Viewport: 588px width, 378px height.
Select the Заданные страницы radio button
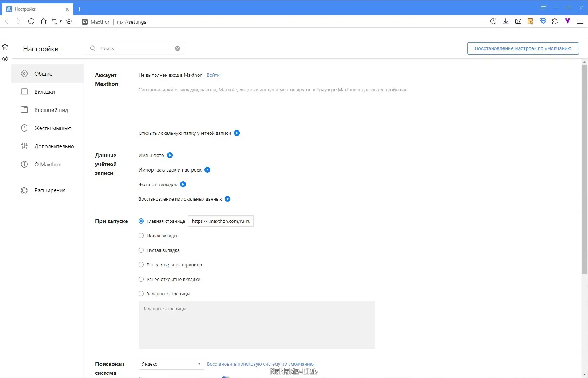click(141, 294)
